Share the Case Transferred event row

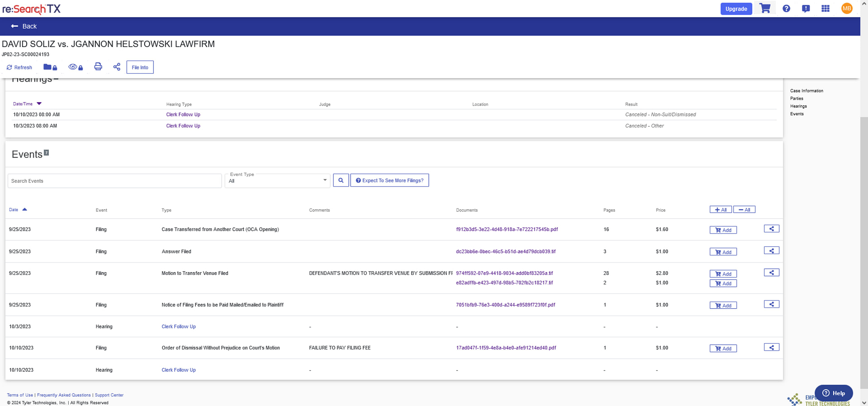coord(772,229)
